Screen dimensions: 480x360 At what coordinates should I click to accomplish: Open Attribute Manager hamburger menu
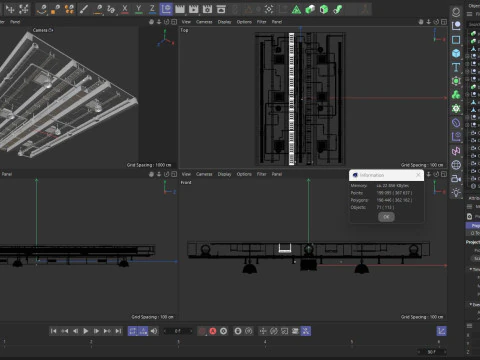click(x=469, y=207)
